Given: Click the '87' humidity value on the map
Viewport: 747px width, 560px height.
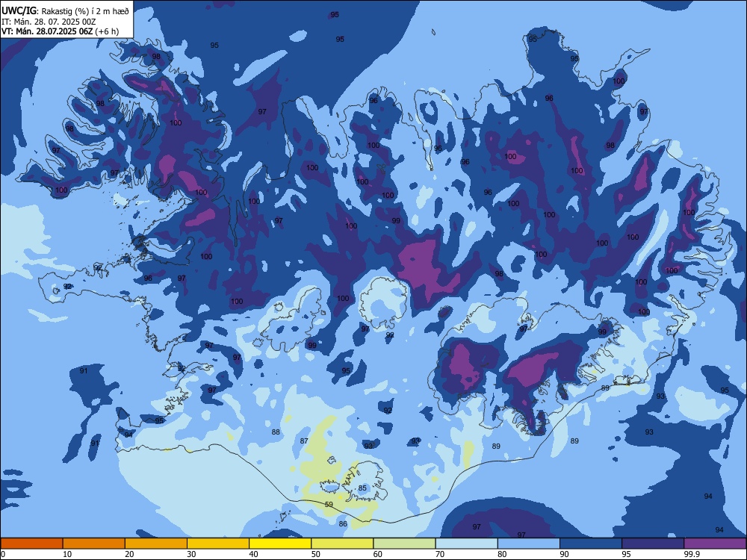Looking at the screenshot, I should [304, 441].
